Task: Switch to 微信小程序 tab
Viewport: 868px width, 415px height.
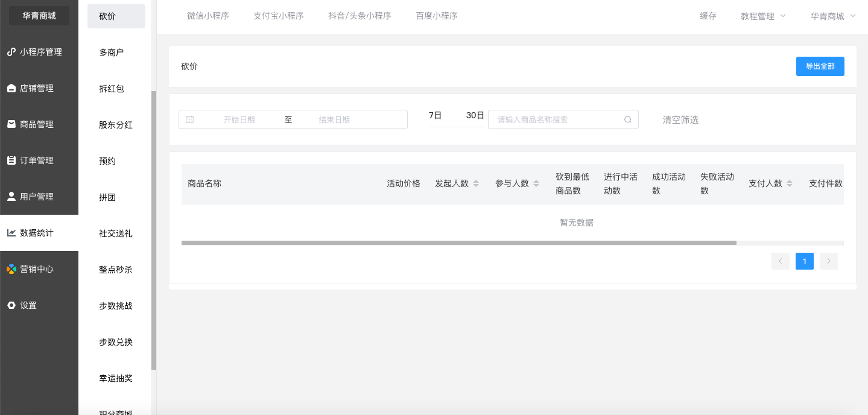Action: pyautogui.click(x=208, y=16)
